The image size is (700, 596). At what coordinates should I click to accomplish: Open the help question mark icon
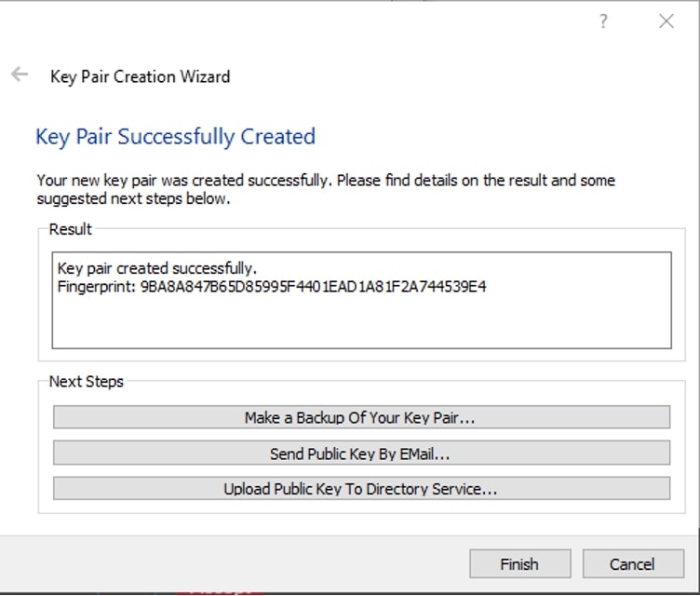point(603,21)
